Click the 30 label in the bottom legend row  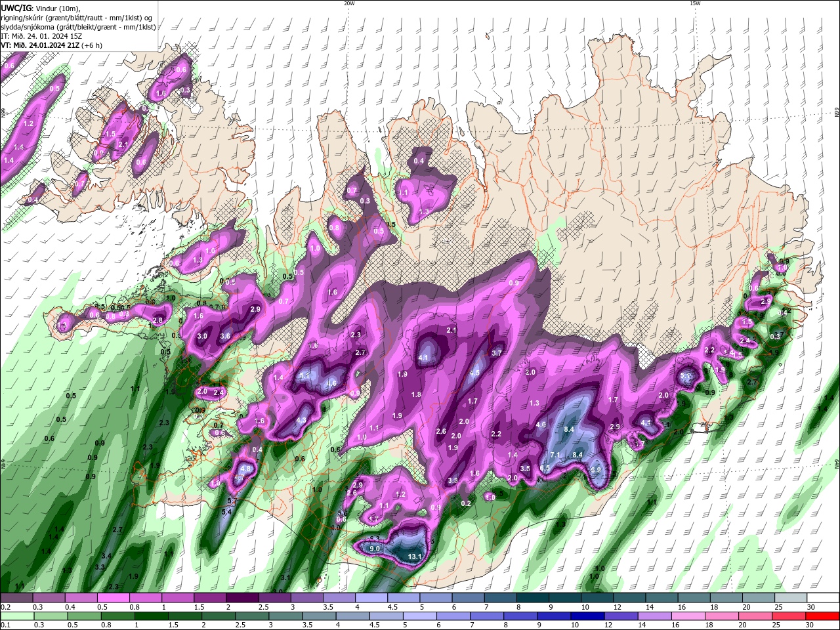pyautogui.click(x=811, y=625)
